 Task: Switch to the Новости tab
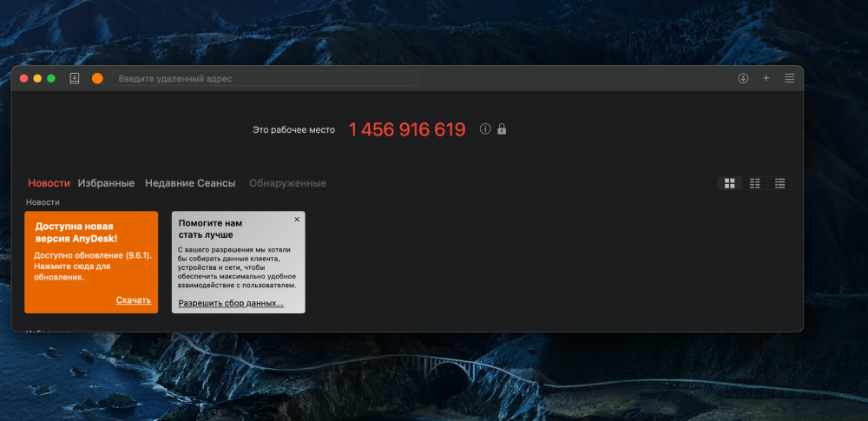(x=49, y=183)
